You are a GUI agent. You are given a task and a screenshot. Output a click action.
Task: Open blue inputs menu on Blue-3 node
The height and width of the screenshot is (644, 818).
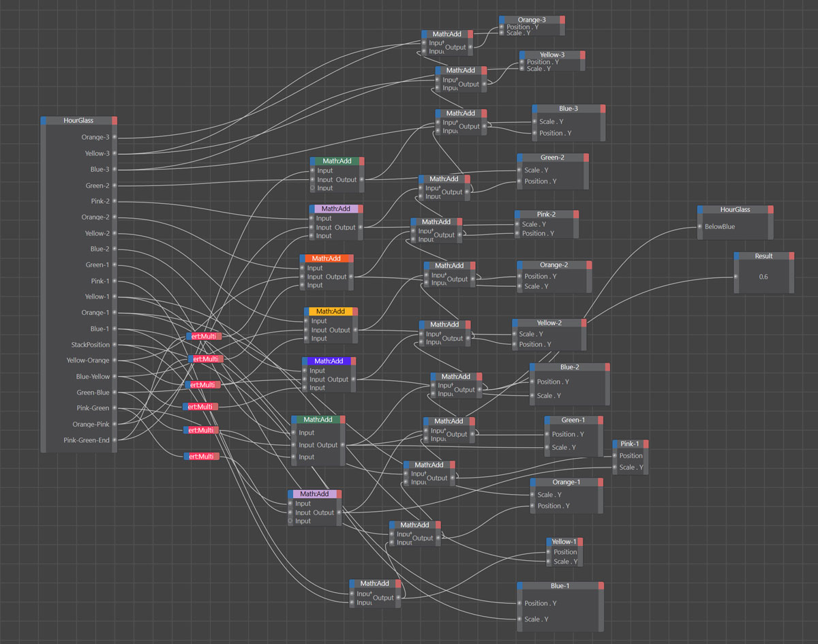535,108
